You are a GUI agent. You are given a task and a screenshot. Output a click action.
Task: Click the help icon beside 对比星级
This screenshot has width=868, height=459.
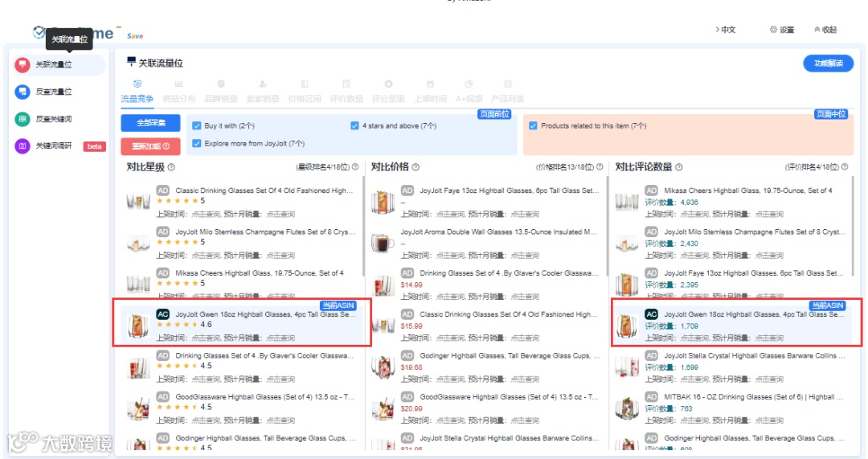click(171, 167)
